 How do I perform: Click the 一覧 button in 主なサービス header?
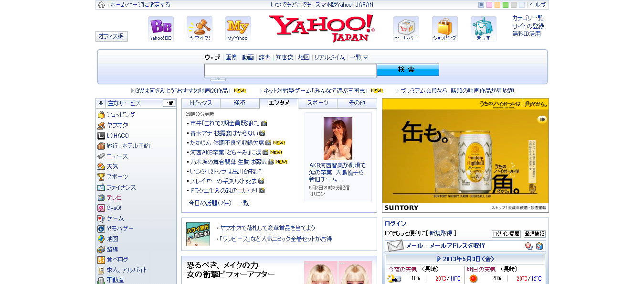[x=169, y=103]
